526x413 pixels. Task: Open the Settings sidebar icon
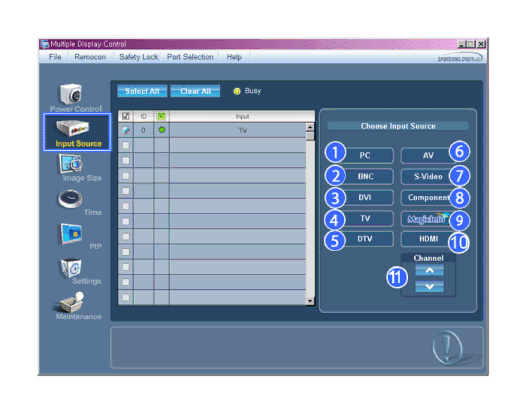(71, 268)
